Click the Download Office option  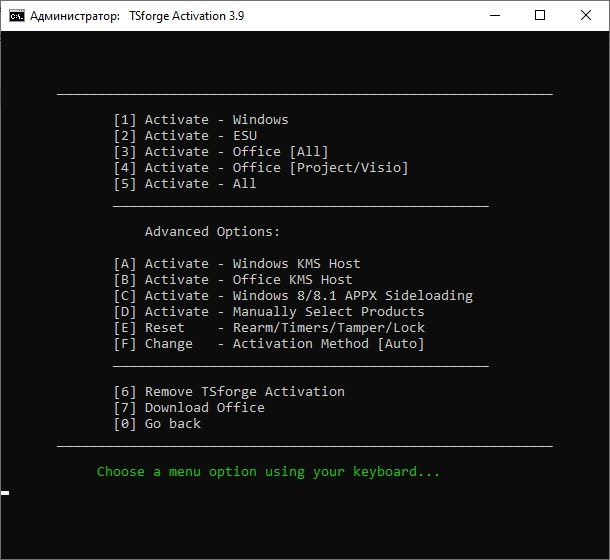pos(189,408)
